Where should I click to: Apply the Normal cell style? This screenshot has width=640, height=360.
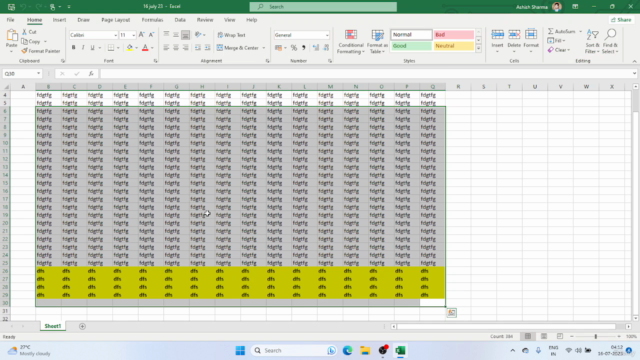click(411, 35)
